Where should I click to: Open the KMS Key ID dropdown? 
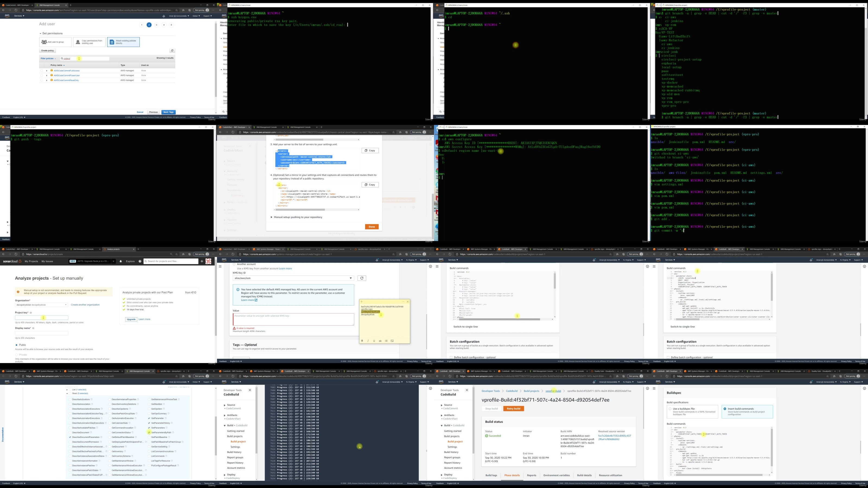tap(293, 278)
